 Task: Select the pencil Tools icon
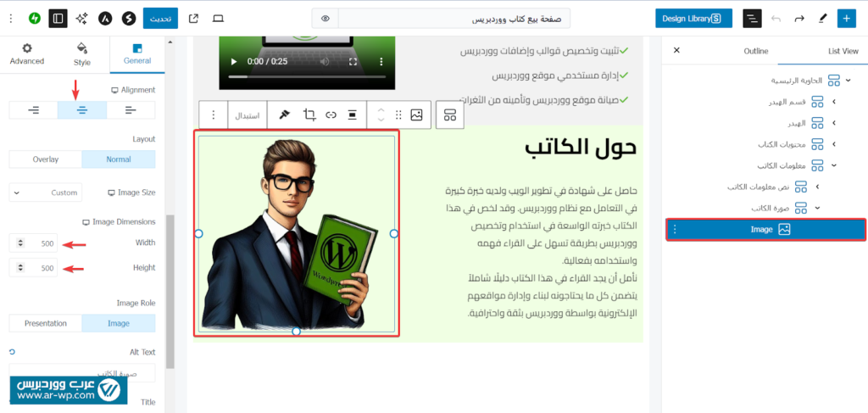pyautogui.click(x=822, y=19)
